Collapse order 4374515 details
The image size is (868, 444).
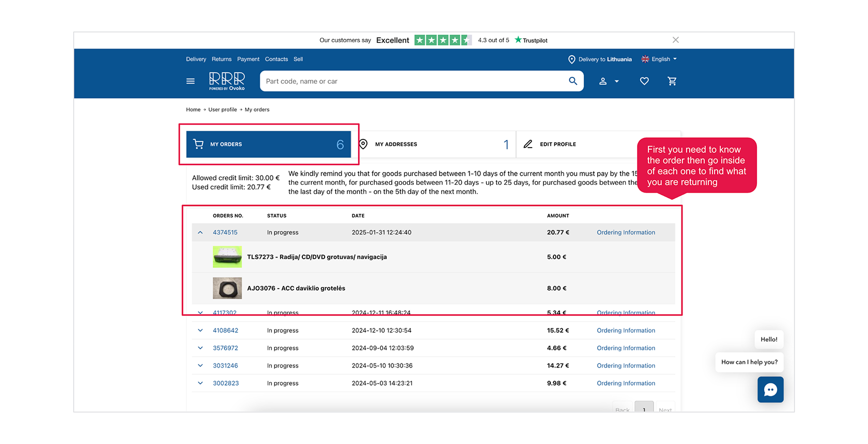200,232
